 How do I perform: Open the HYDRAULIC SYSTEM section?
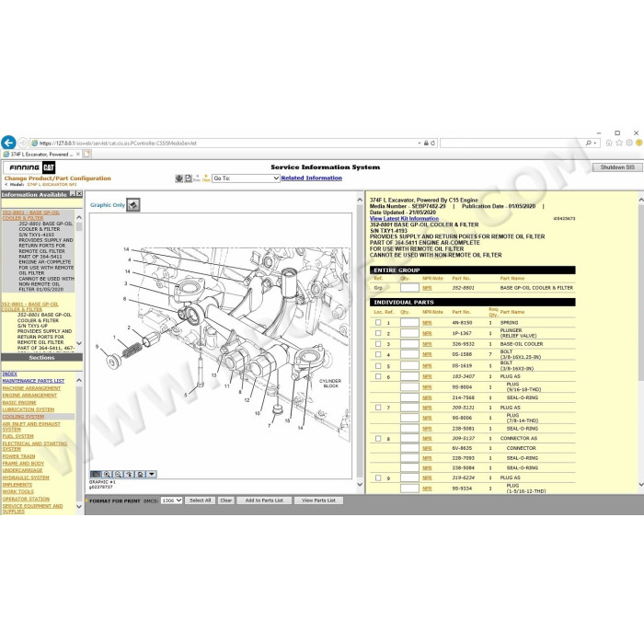point(26,477)
